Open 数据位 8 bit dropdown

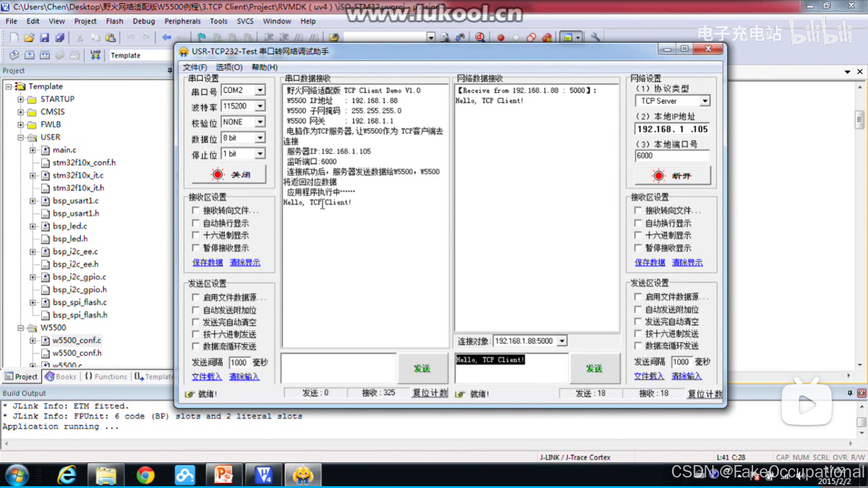tap(260, 138)
